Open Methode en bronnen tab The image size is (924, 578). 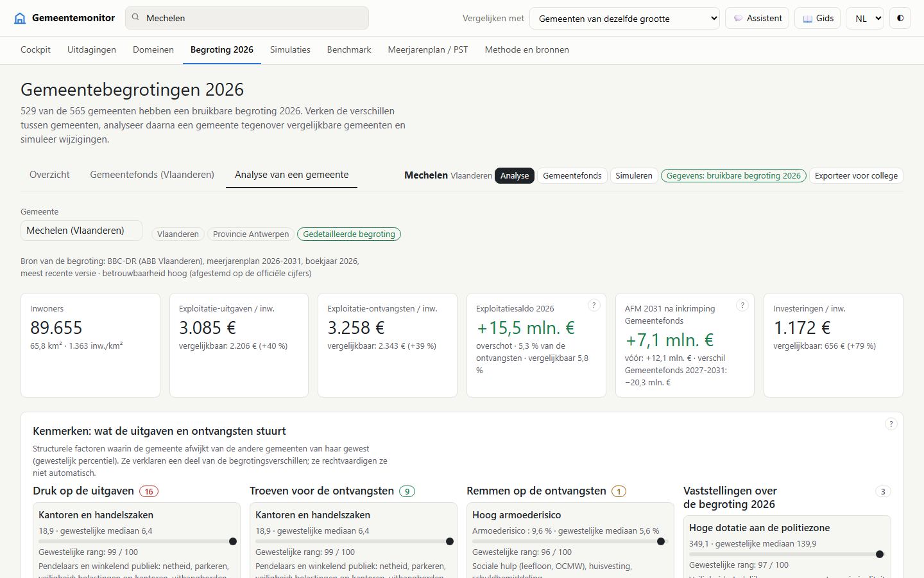pyautogui.click(x=527, y=49)
